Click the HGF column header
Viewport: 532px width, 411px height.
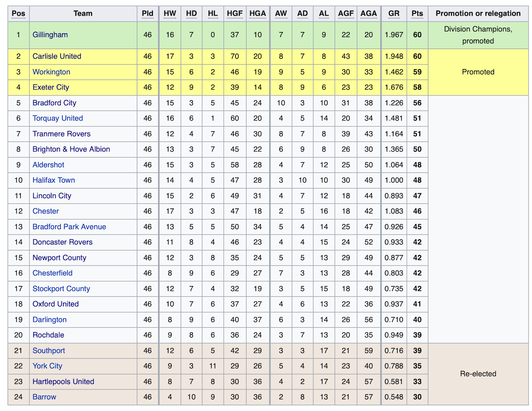(235, 14)
